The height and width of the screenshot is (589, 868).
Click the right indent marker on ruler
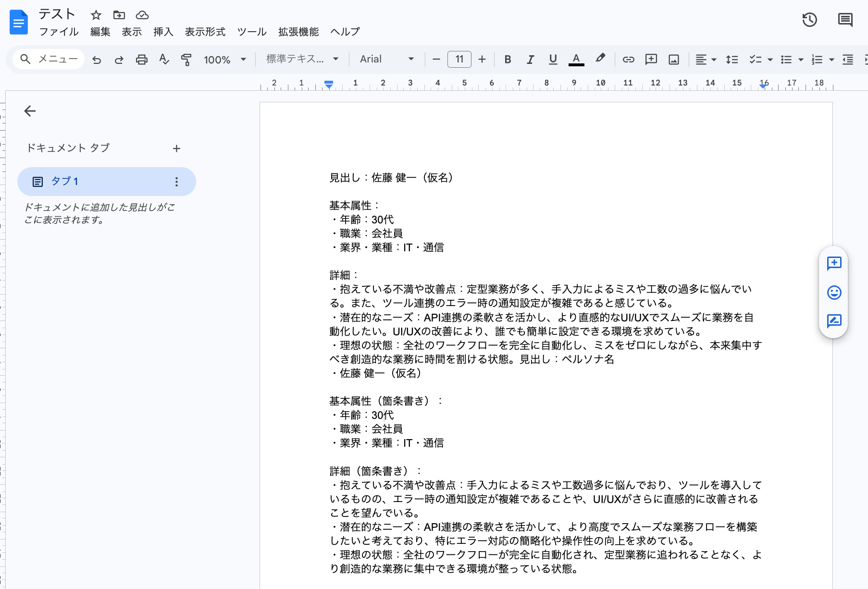click(763, 86)
